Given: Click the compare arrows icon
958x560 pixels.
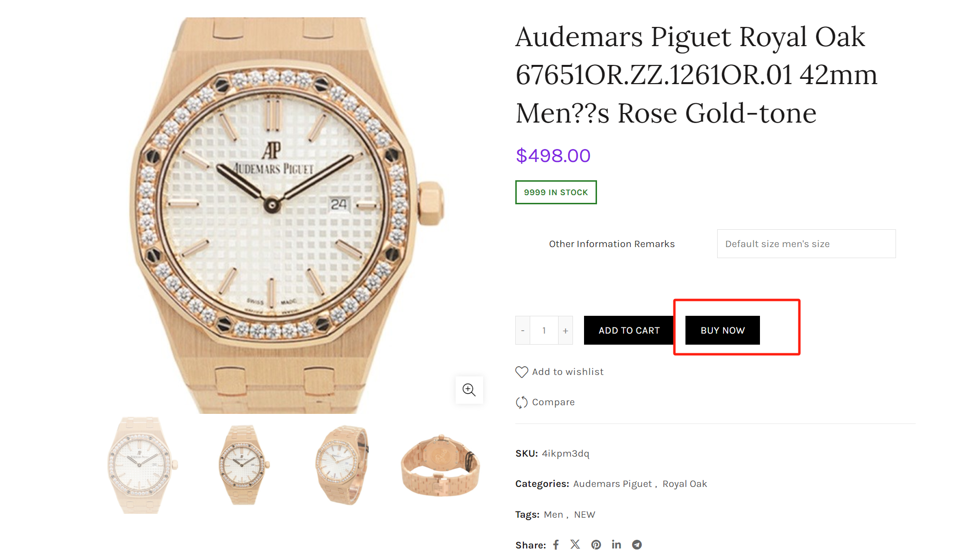Looking at the screenshot, I should tap(522, 402).
